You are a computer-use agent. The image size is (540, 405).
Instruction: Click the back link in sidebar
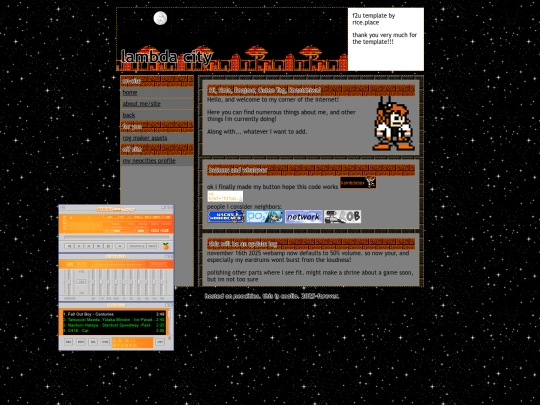pyautogui.click(x=129, y=115)
